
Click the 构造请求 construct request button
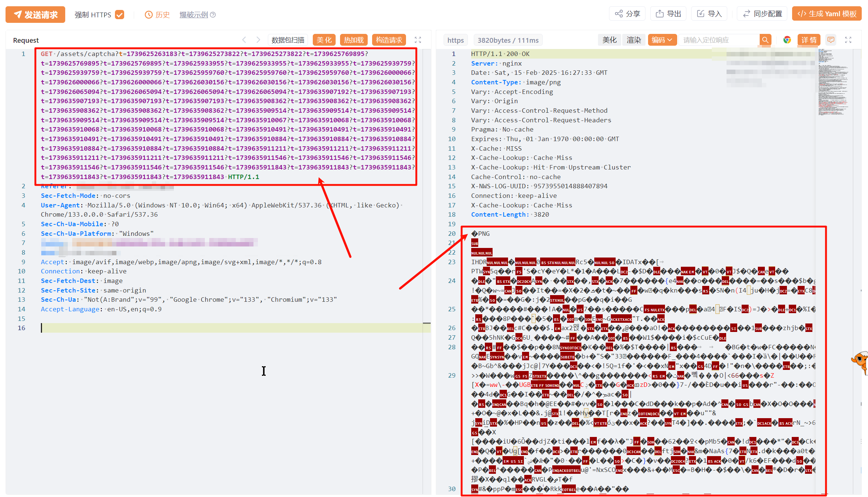[x=389, y=40]
